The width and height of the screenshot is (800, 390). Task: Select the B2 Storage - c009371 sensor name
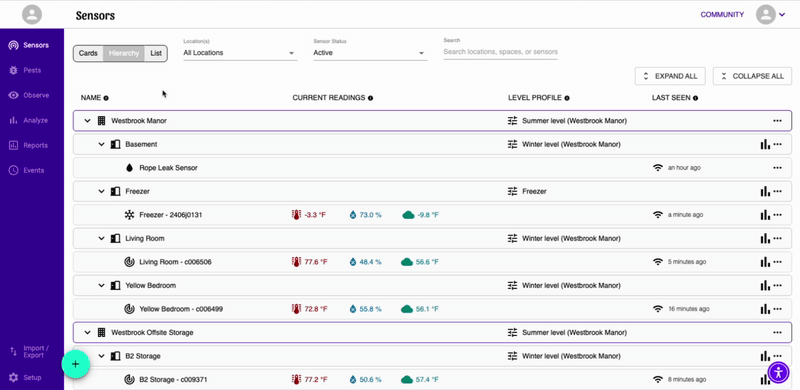pos(173,379)
